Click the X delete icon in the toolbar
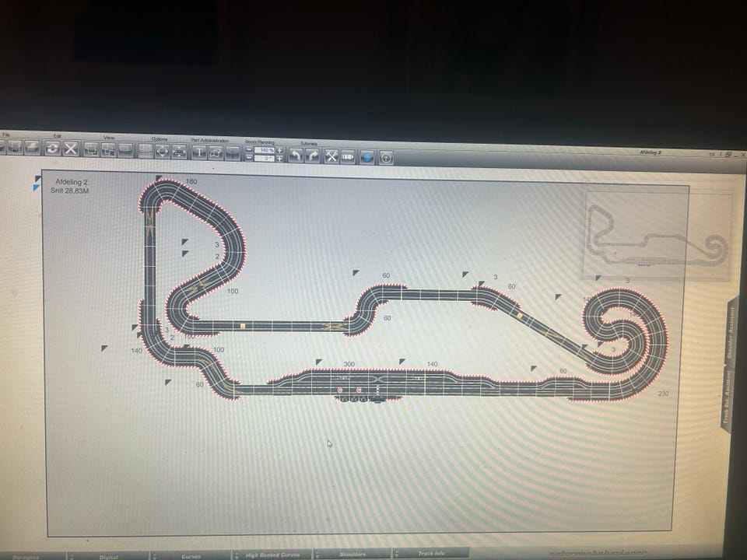747x560 pixels. point(71,149)
